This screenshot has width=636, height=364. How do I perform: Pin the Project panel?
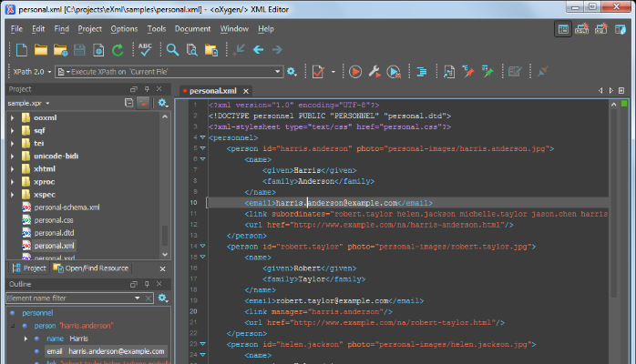click(x=147, y=89)
